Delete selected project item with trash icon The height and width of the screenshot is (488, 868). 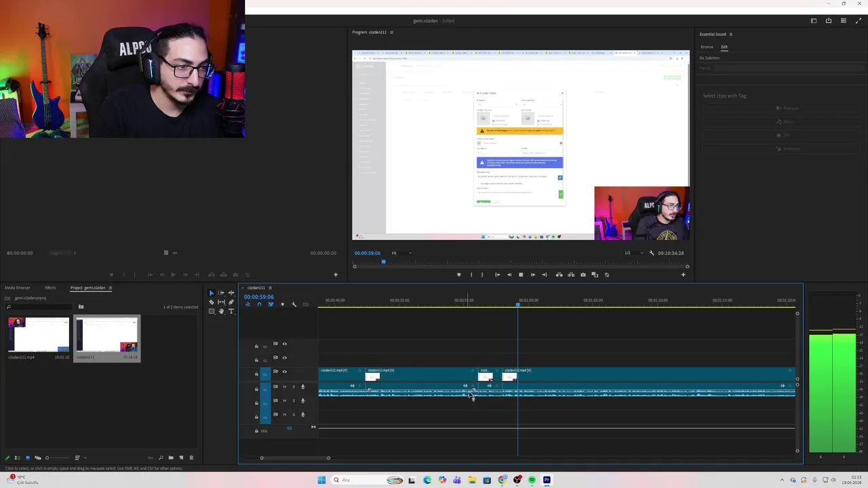191,457
